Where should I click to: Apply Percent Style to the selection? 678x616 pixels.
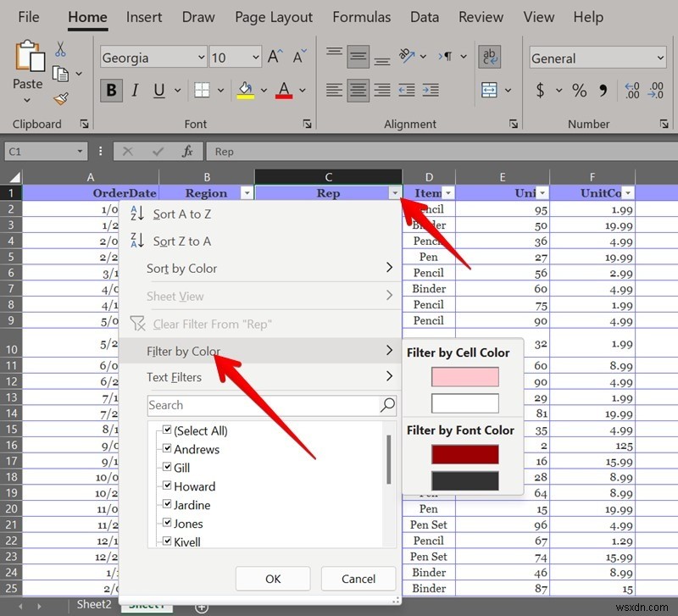(x=580, y=90)
